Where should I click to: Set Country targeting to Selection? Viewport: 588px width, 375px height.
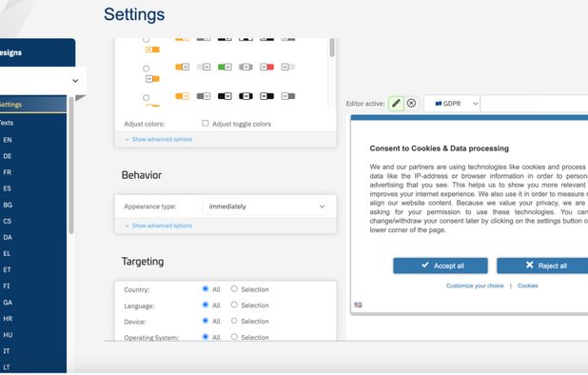coord(234,288)
